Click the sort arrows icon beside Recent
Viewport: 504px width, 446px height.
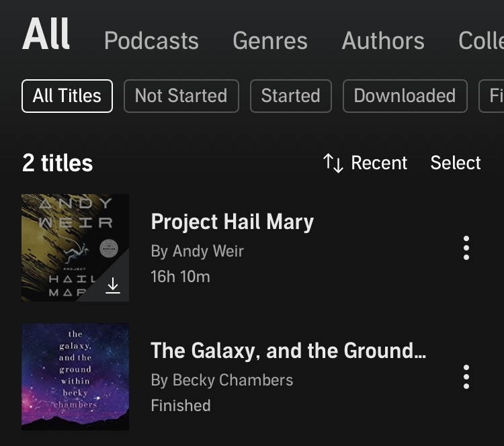click(x=333, y=163)
